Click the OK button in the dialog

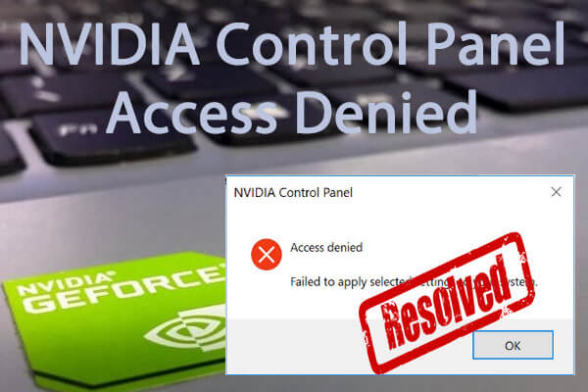pyautogui.click(x=513, y=345)
